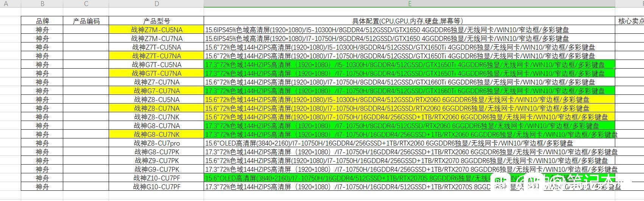Click the RTX2070S configuration cell for 战神G10-CU7PF
Image resolution: width=644 pixels, height=201 pixels.
click(410, 187)
